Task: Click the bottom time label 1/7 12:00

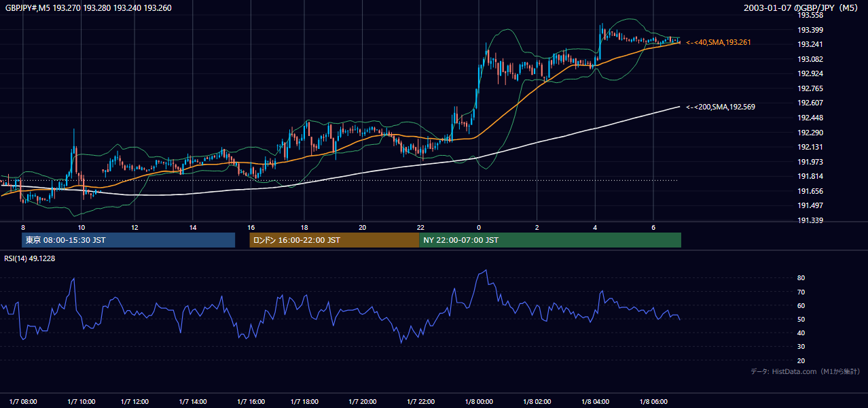Action: tap(134, 402)
